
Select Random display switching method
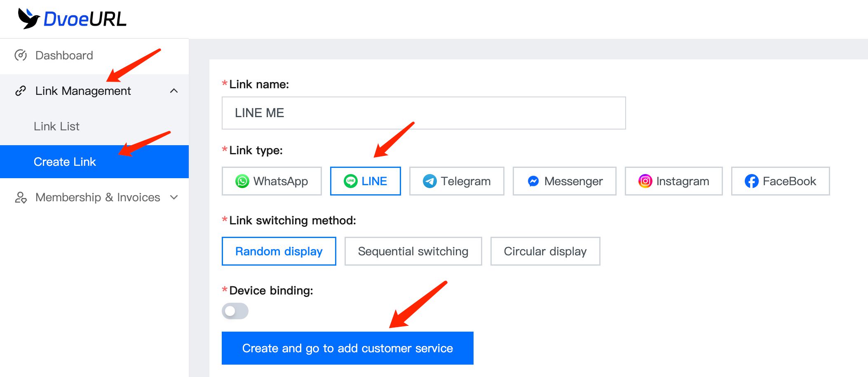[279, 251]
